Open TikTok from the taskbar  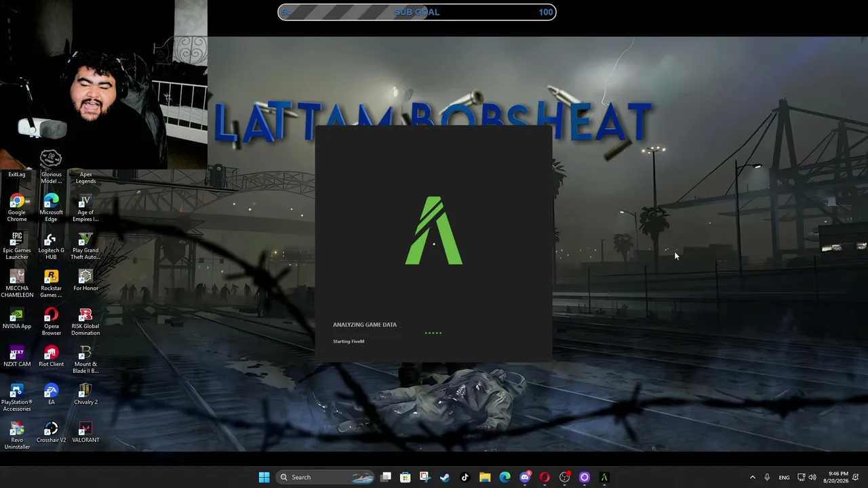pyautogui.click(x=465, y=477)
